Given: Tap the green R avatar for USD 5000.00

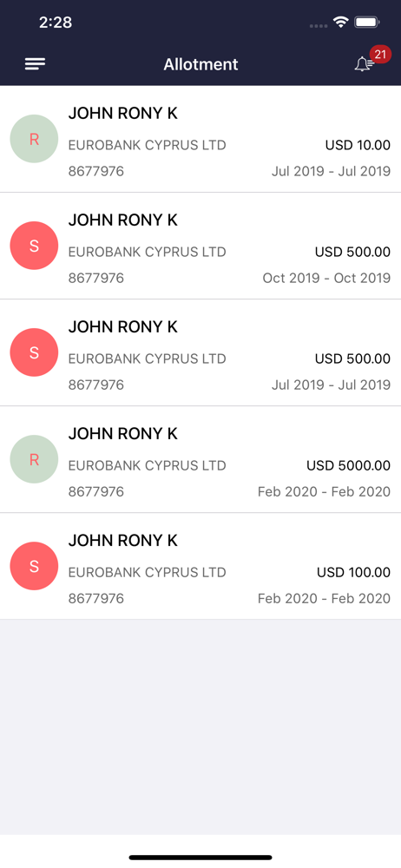Looking at the screenshot, I should pos(35,459).
